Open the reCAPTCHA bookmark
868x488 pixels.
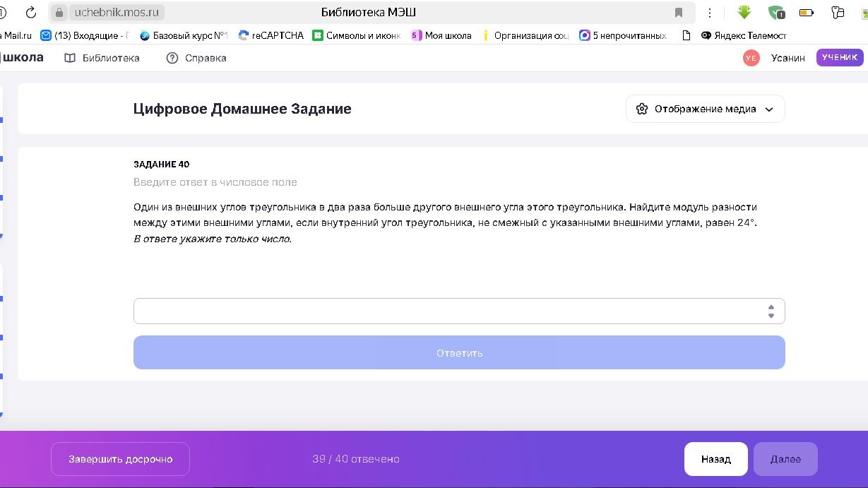coord(271,35)
